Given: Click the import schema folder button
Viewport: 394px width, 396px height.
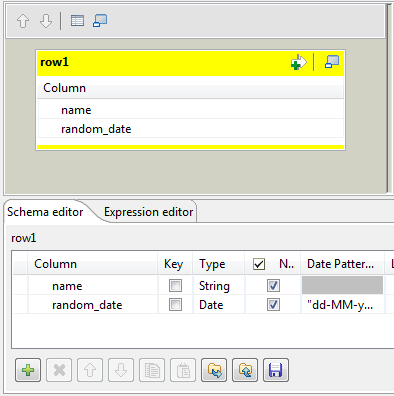Looking at the screenshot, I should 214,370.
